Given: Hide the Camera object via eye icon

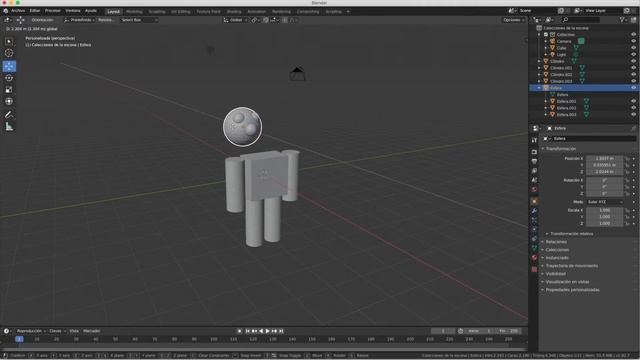Looking at the screenshot, I should pyautogui.click(x=633, y=41).
